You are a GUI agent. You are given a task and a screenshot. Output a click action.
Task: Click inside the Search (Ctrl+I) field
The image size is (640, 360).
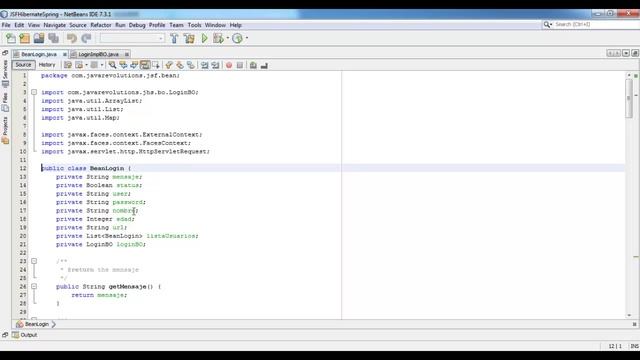(x=596, y=24)
